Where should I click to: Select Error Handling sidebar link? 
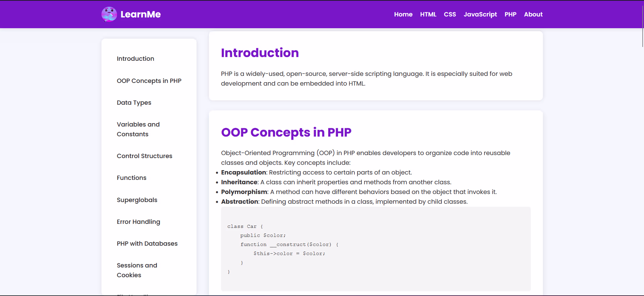pos(138,222)
